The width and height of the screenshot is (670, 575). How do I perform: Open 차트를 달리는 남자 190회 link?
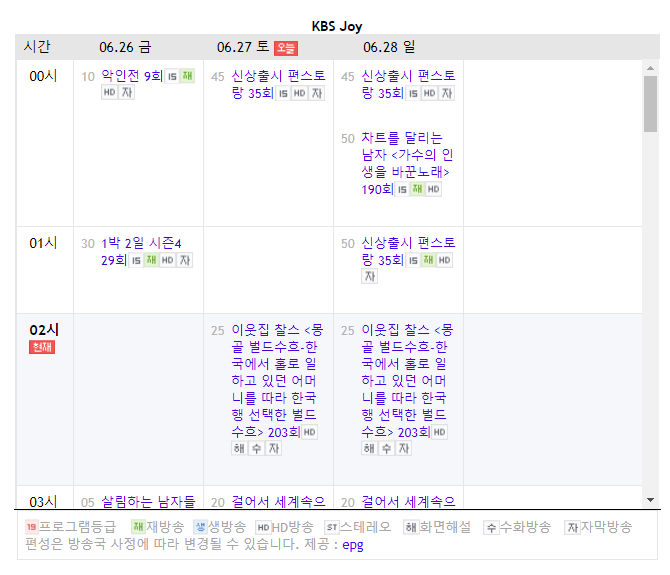[407, 163]
